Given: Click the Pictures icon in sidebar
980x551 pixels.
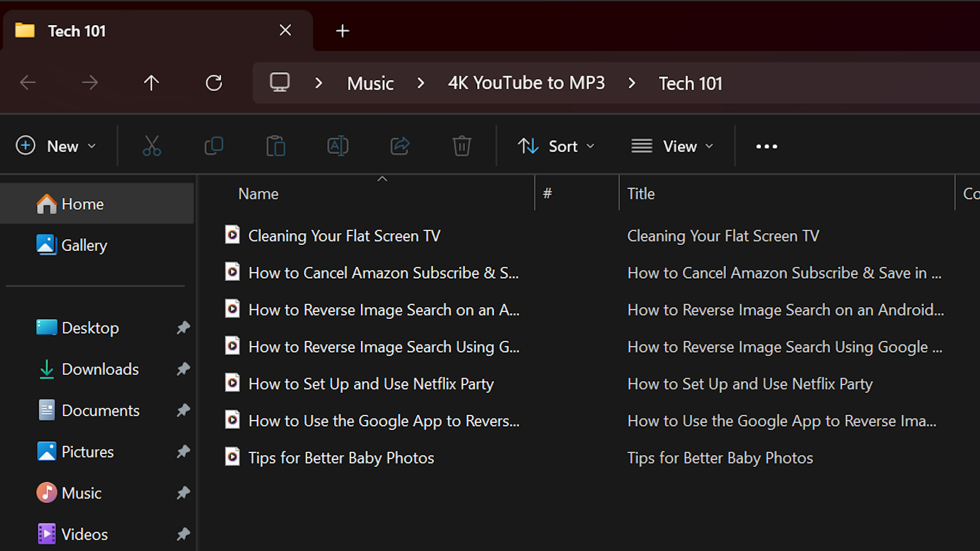Looking at the screenshot, I should (46, 452).
